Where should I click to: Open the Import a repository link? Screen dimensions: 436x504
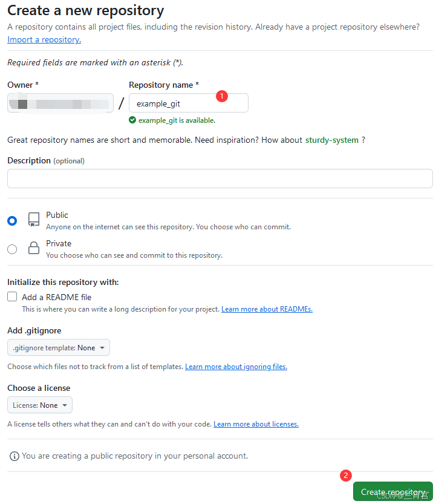(x=44, y=39)
